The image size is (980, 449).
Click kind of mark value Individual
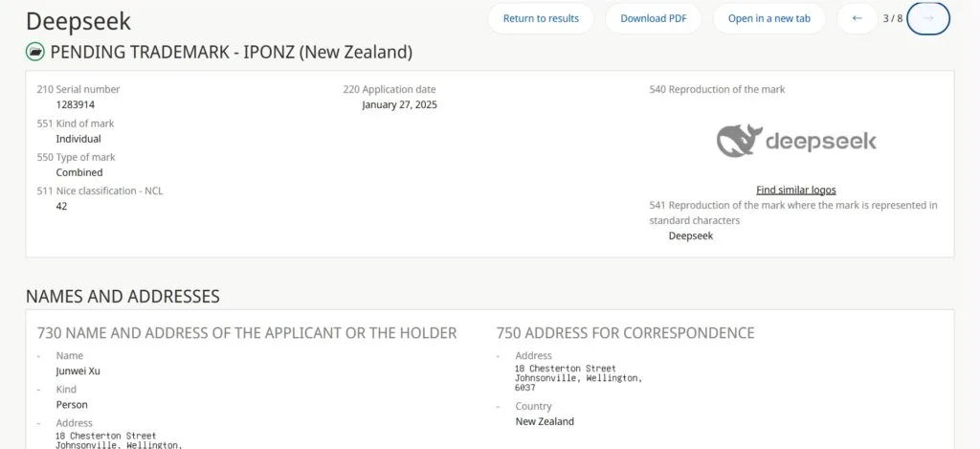click(x=78, y=139)
